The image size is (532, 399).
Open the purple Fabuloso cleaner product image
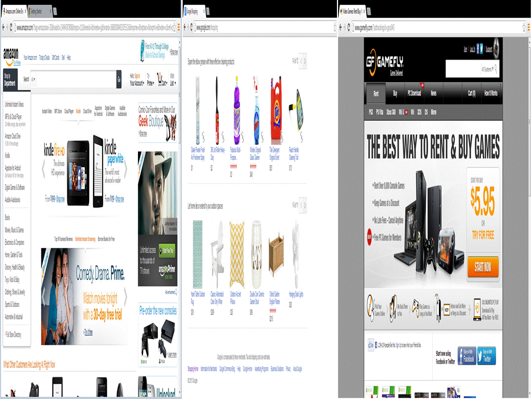[x=237, y=111]
